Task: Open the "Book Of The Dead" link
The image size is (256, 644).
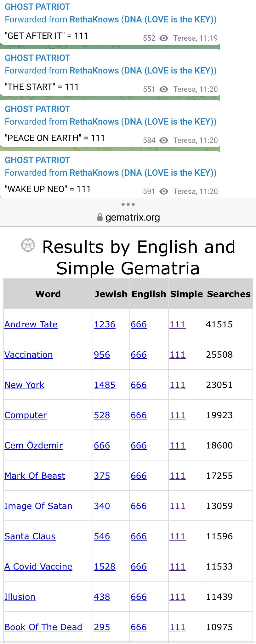Action: click(43, 627)
